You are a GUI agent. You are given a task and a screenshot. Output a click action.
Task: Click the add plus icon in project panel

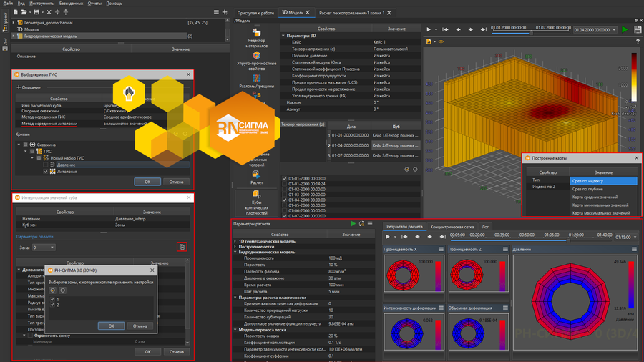[225, 12]
